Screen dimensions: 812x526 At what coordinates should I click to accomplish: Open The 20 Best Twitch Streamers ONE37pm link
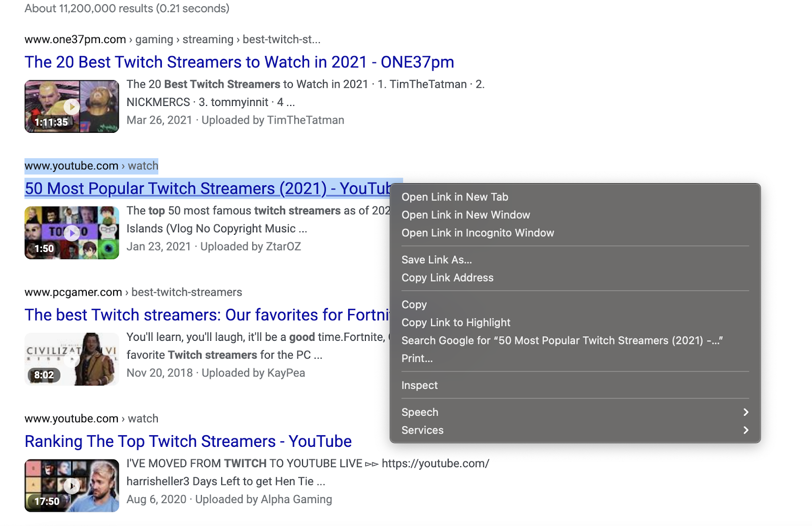(240, 62)
